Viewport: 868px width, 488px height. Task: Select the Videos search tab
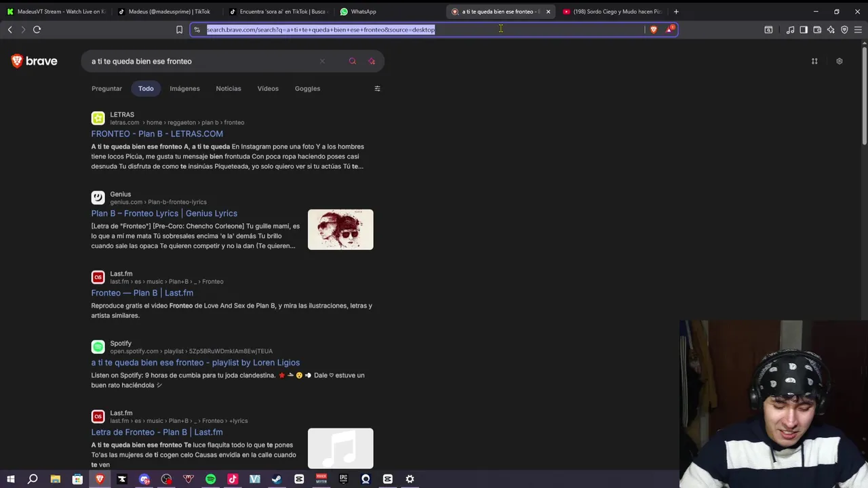point(268,89)
